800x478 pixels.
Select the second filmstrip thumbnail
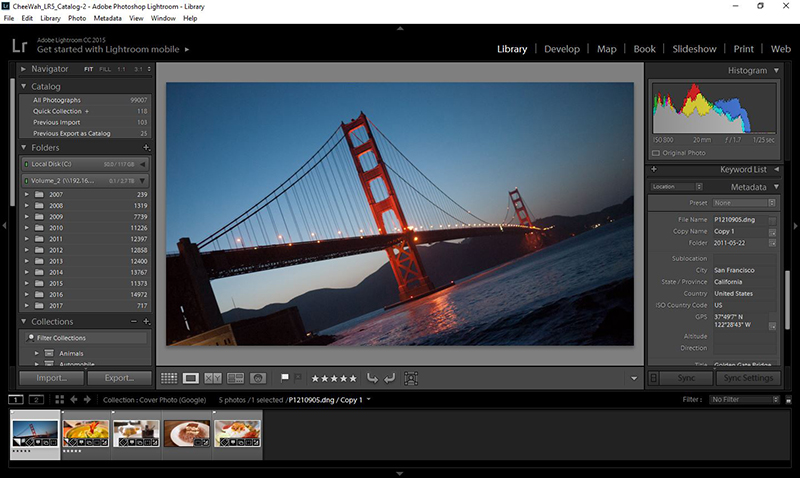coord(86,434)
